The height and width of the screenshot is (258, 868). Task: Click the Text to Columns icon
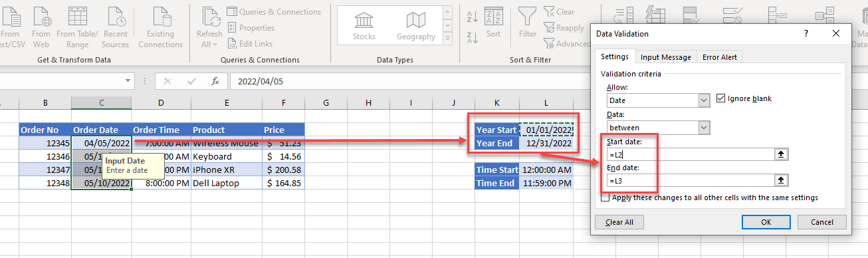point(623,15)
